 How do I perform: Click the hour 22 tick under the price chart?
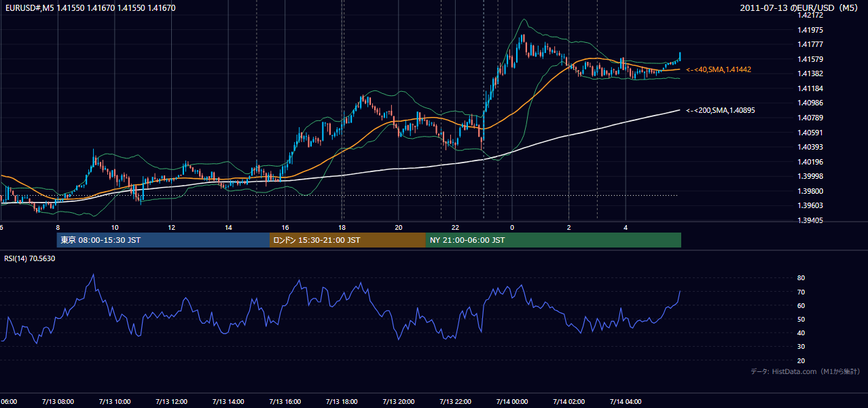[456, 227]
